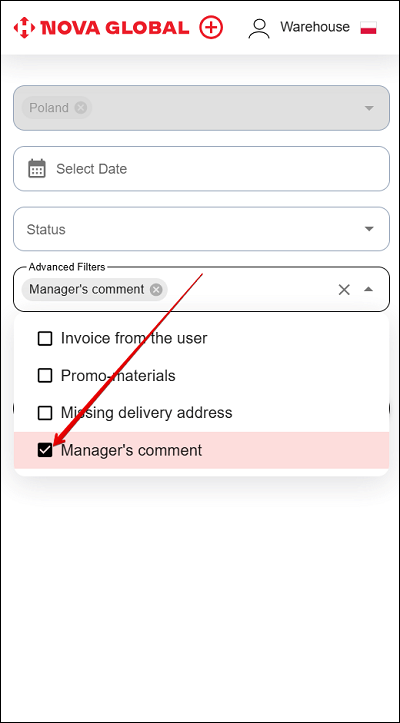Click the Select Date field

[x=201, y=169]
